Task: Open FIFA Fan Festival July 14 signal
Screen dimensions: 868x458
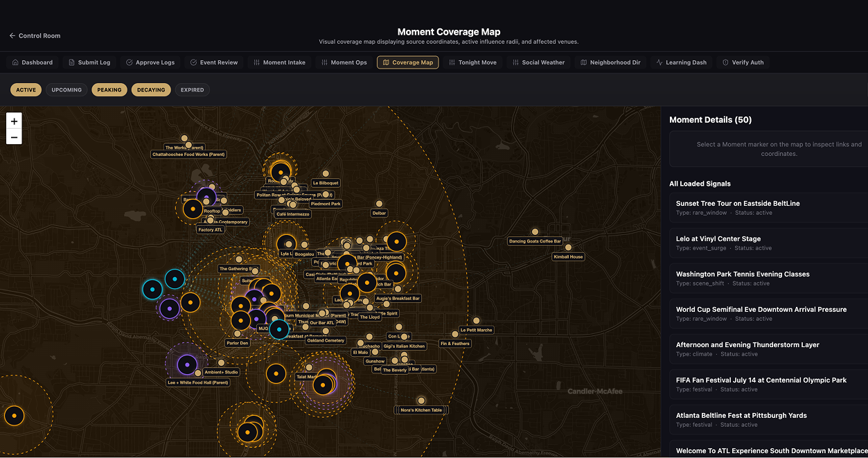Action: coord(769,384)
